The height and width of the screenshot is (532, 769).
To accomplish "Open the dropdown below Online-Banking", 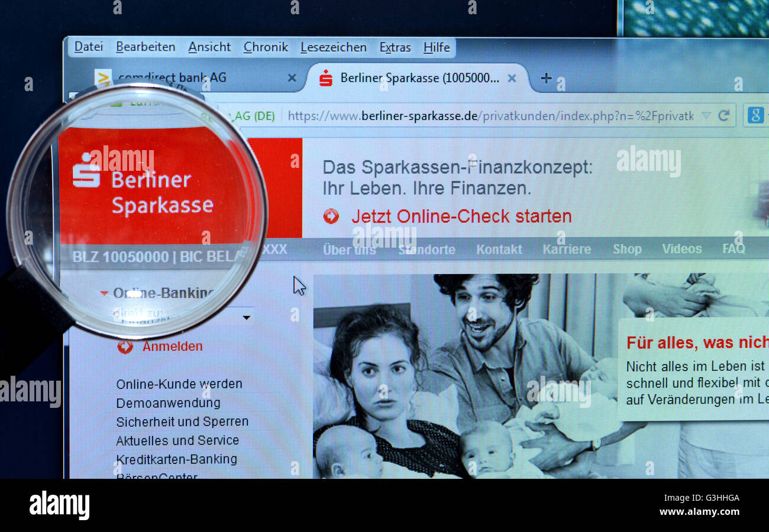I will coord(246,318).
